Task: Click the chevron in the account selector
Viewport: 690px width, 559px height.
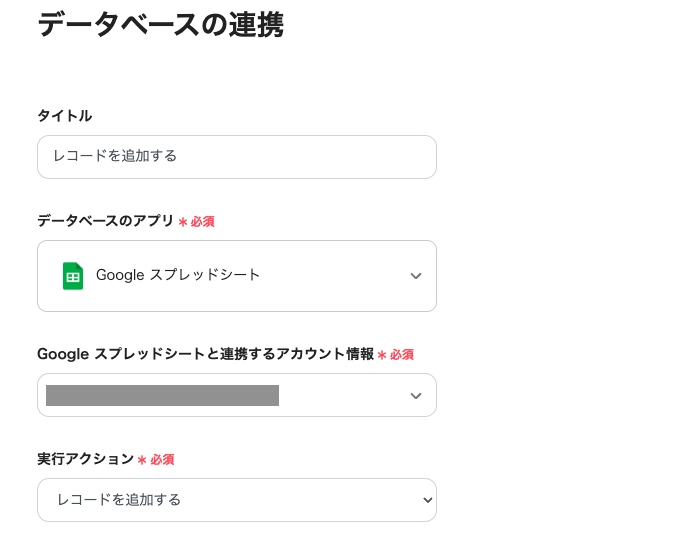Action: pyautogui.click(x=416, y=396)
